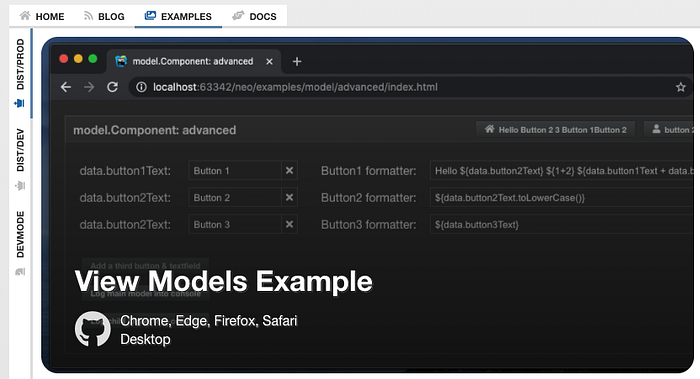Switch to DIST/DEV side tab
The image size is (700, 379).
coord(20,159)
